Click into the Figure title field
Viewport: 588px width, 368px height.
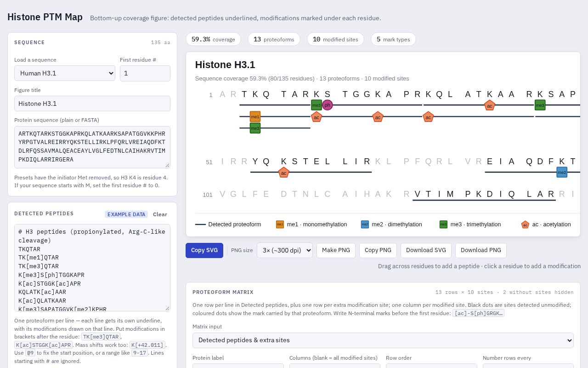pos(92,103)
